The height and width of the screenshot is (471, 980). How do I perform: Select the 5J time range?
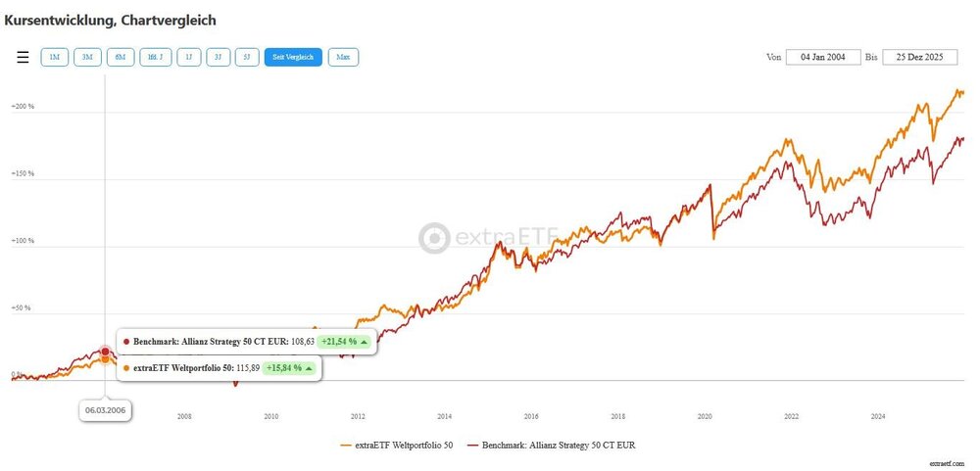coord(247,58)
